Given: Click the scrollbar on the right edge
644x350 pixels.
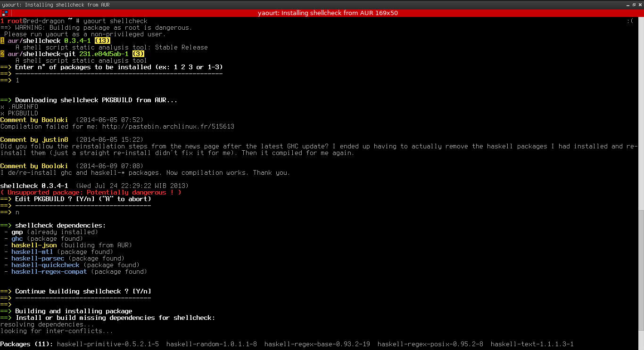Looking at the screenshot, I should click(x=641, y=113).
